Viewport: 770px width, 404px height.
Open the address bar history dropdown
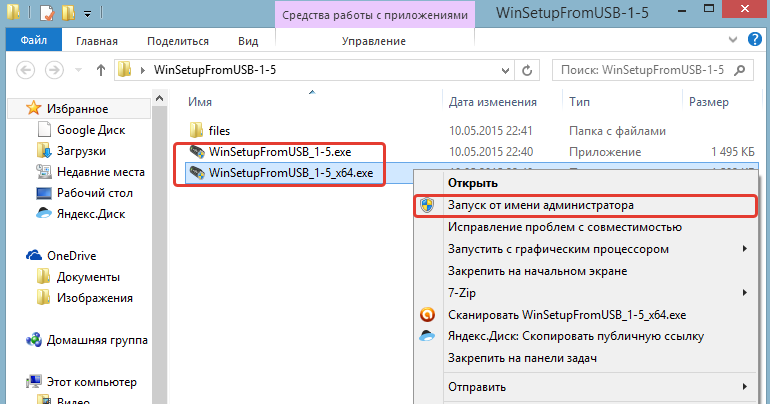[505, 71]
